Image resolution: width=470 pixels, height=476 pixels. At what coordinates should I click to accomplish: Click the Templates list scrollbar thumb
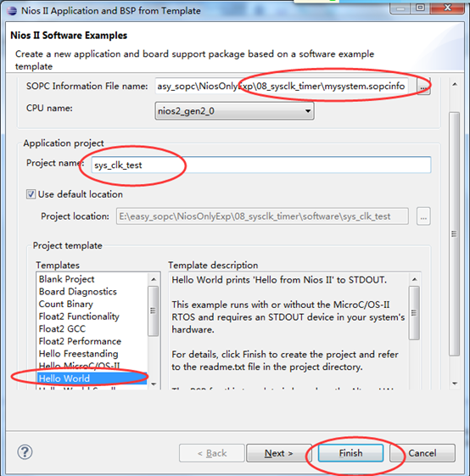[x=153, y=311]
